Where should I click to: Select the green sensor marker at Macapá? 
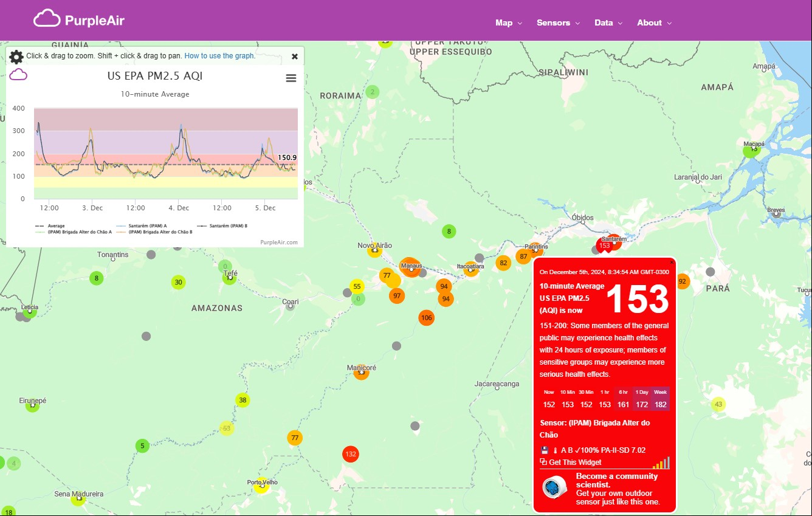tap(752, 149)
